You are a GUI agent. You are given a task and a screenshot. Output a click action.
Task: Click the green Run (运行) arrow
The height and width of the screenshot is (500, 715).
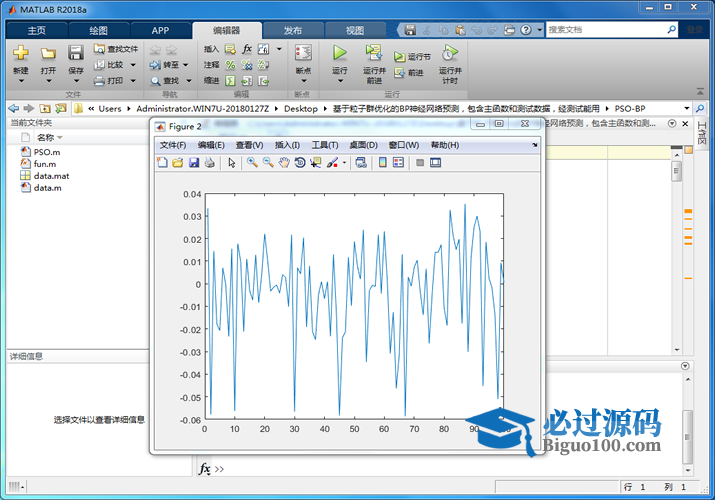pos(340,53)
